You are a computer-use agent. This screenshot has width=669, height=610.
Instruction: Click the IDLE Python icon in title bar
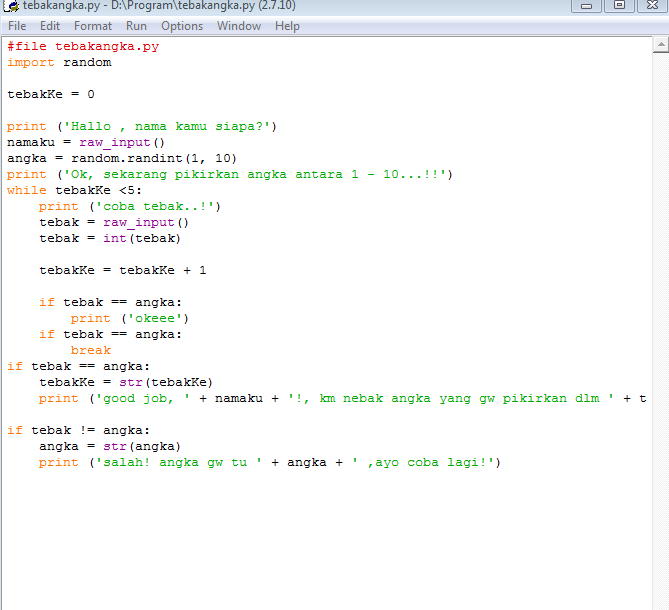[11, 6]
